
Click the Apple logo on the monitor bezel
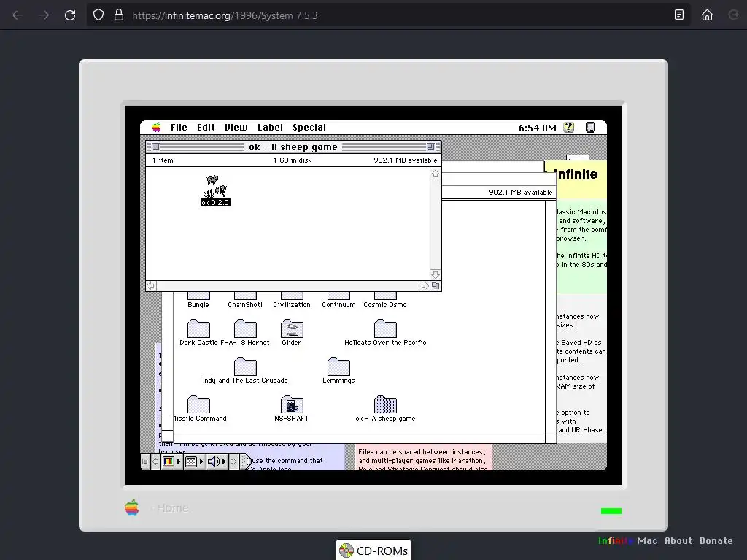(132, 507)
